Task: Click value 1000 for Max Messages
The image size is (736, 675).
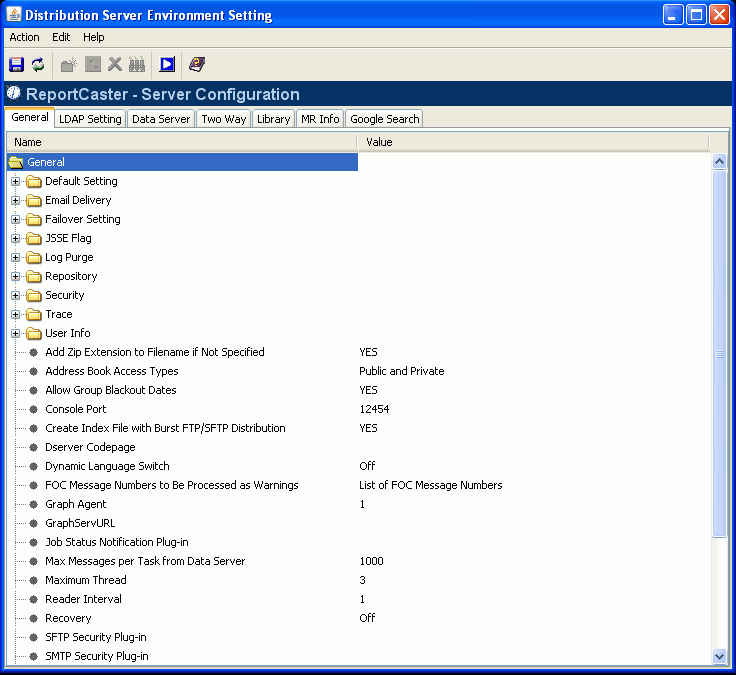Action: coord(371,561)
